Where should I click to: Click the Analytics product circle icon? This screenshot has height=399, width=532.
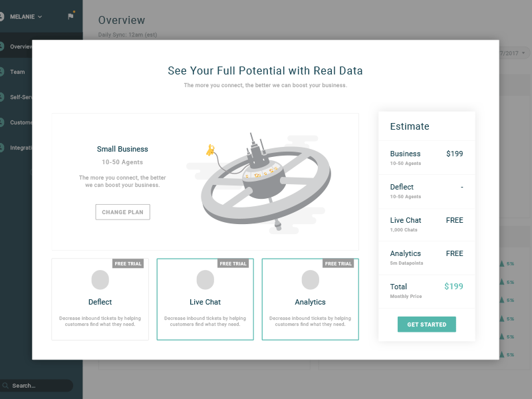click(310, 279)
